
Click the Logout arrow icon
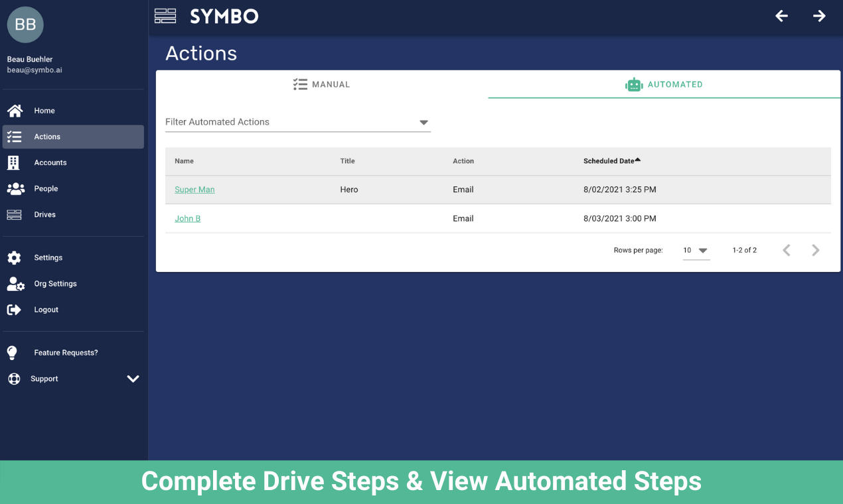pyautogui.click(x=14, y=310)
